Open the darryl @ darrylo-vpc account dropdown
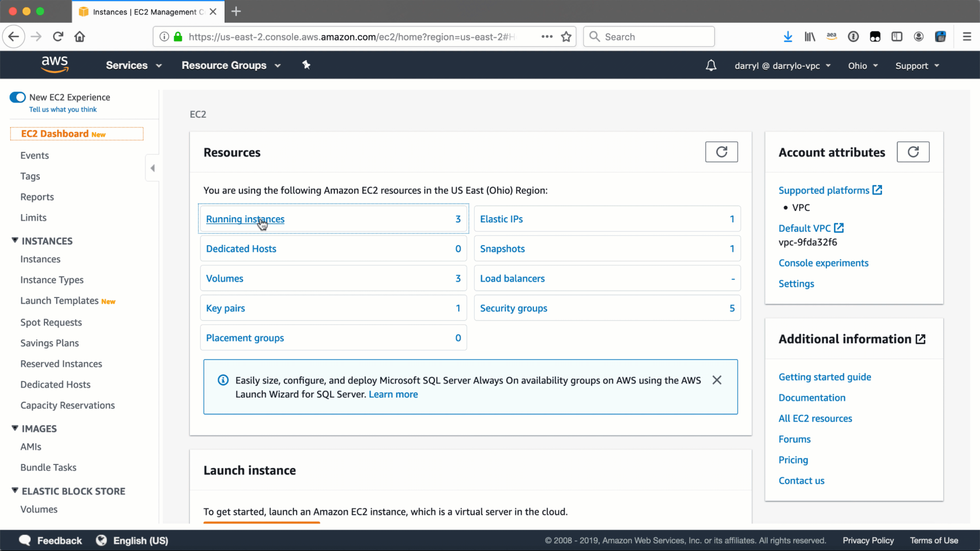Image resolution: width=980 pixels, height=551 pixels. [x=782, y=66]
